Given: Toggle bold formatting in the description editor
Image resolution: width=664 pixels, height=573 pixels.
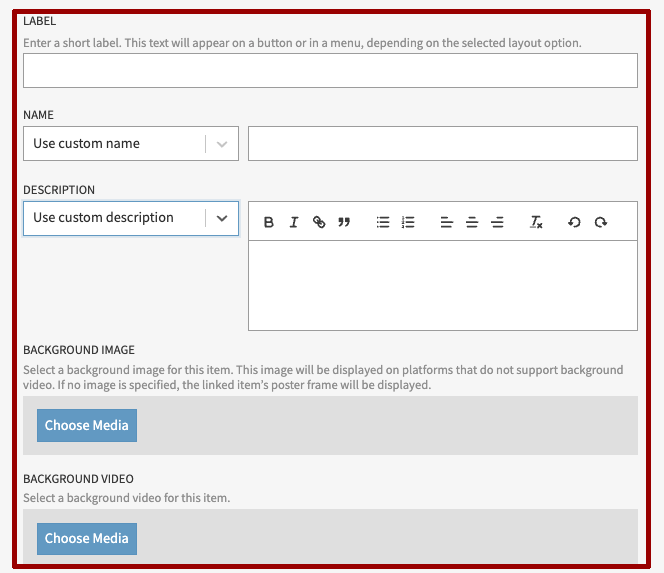Looking at the screenshot, I should [269, 222].
